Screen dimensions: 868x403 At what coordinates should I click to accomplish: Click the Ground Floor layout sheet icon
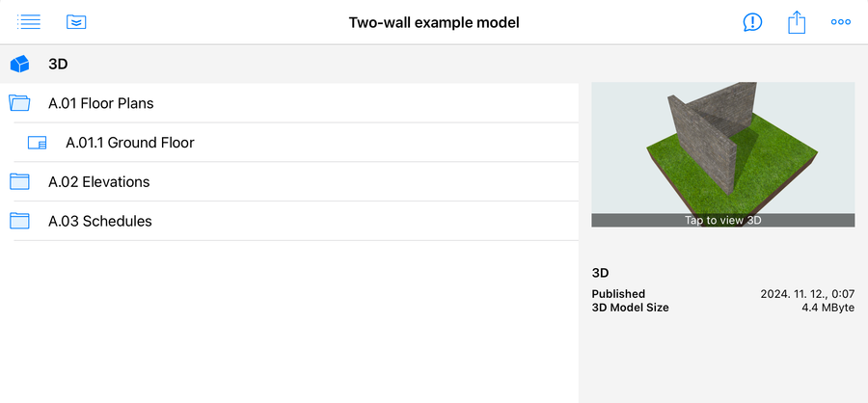(38, 143)
